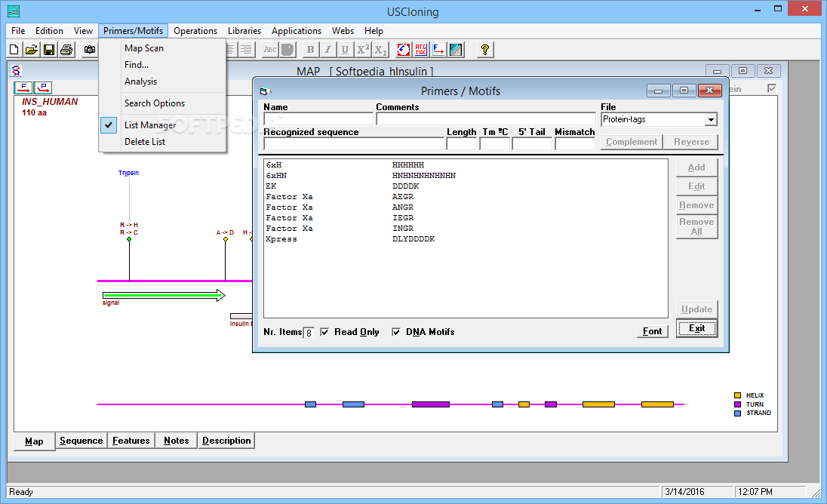Switch to the Sequence tab
Image resolution: width=827 pixels, height=504 pixels.
click(x=81, y=441)
